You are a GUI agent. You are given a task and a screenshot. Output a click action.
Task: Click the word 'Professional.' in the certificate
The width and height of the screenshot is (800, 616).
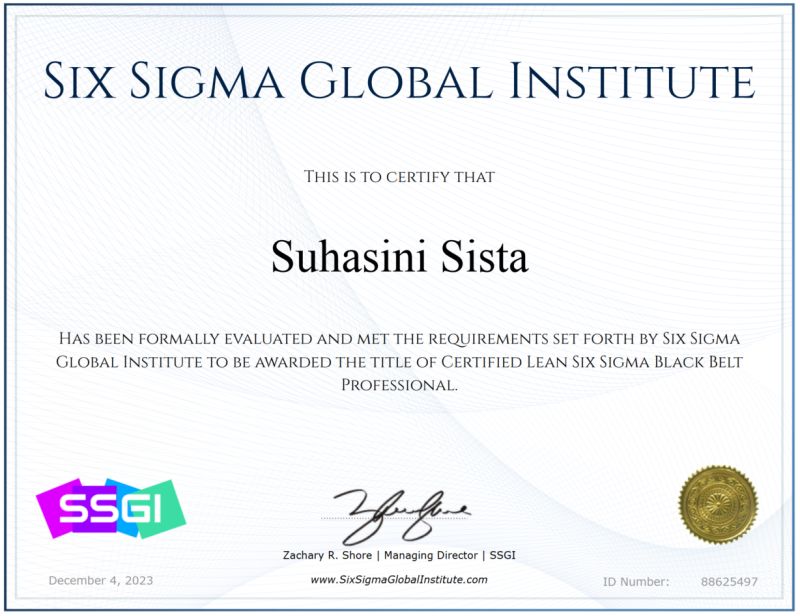point(399,385)
